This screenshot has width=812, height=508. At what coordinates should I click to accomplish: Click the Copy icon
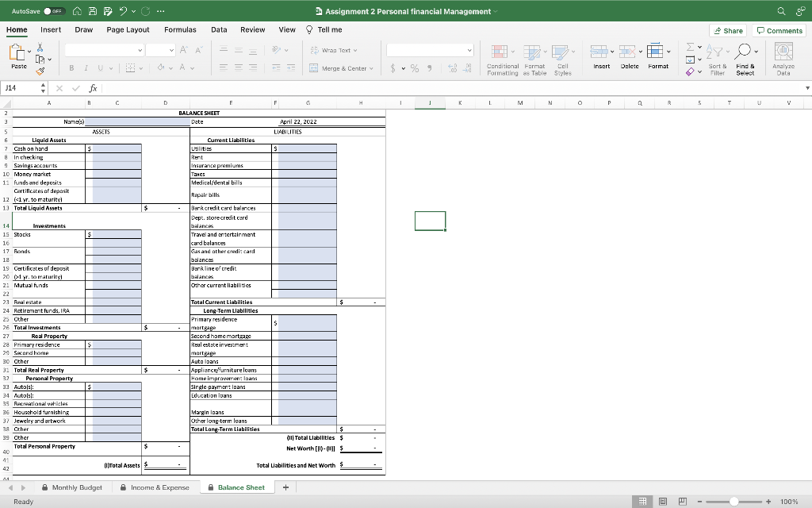(40, 59)
